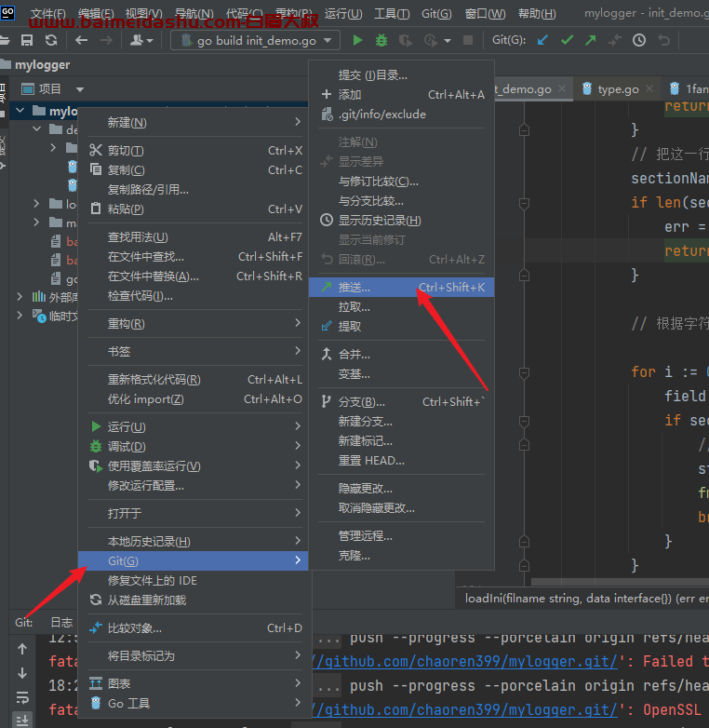The image size is (709, 728).
Task: Click Run with Coverage shield icon
Action: coord(406,41)
